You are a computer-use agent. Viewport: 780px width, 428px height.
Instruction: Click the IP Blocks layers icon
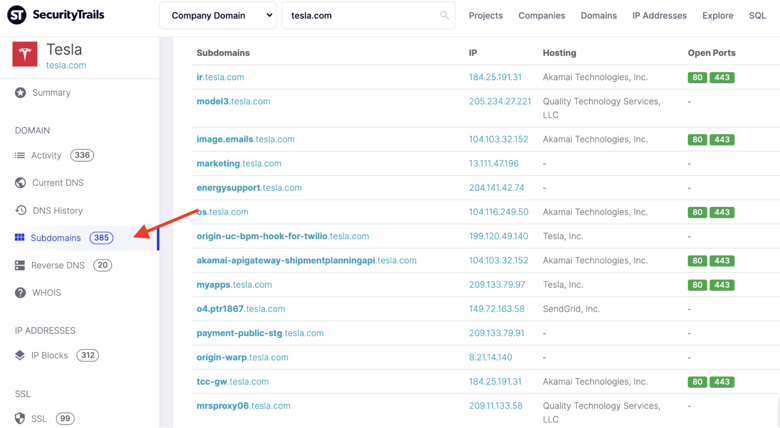click(x=20, y=355)
